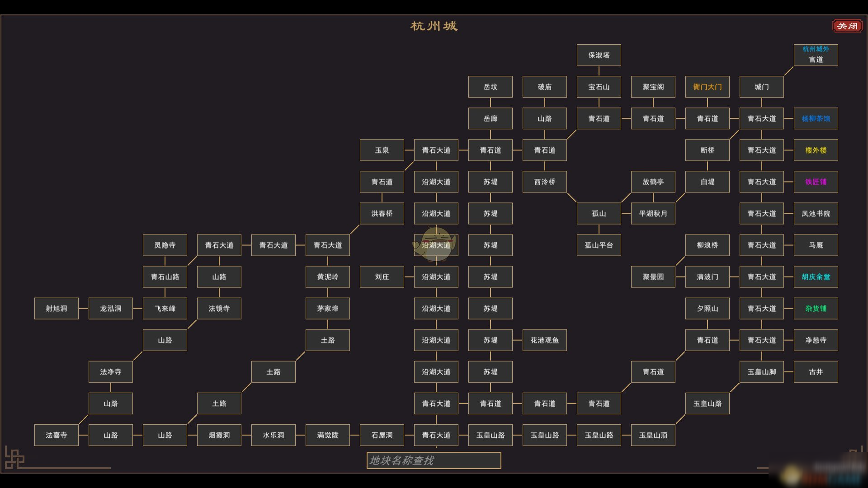Image resolution: width=868 pixels, height=488 pixels.
Task: Click on 净慈寺 bottom-right node
Action: 817,340
